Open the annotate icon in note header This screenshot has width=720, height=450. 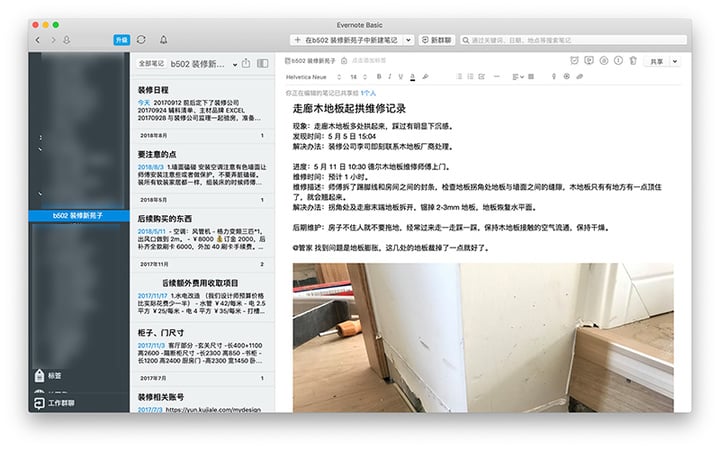click(x=604, y=61)
